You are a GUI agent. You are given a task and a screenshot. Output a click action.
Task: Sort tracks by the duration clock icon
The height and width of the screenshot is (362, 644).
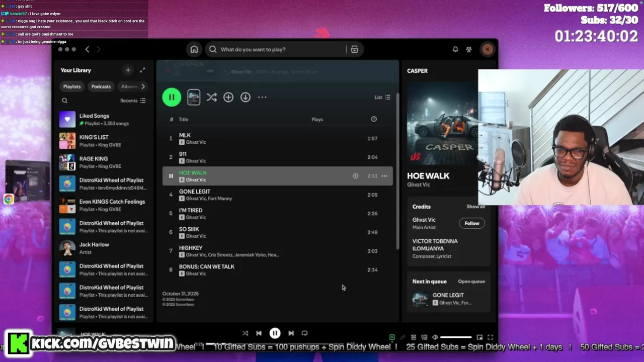(374, 119)
